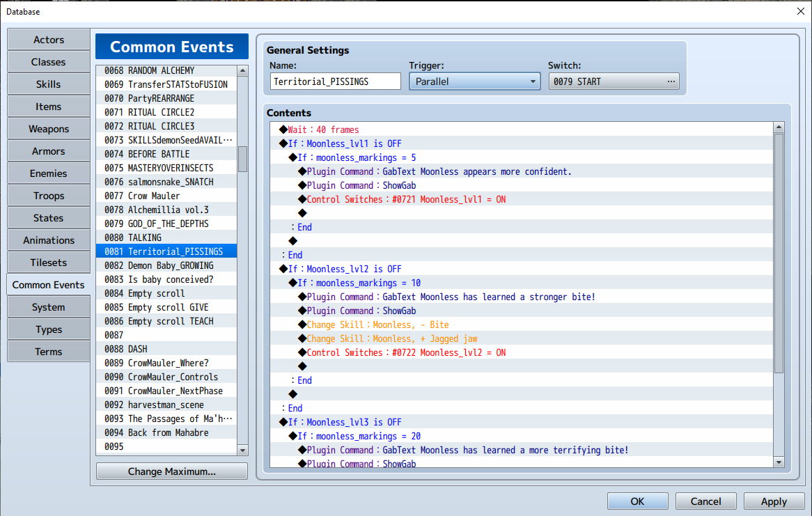Open the Animations tab

click(x=49, y=240)
